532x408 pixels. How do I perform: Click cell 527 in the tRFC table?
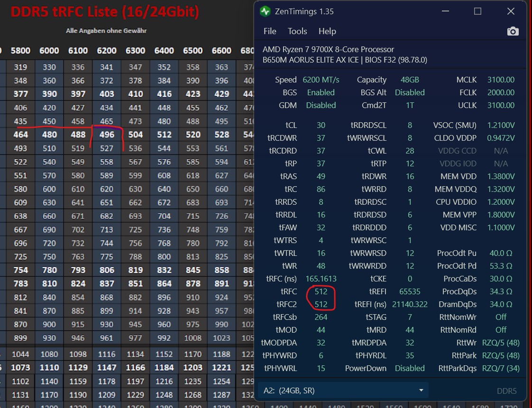107,148
